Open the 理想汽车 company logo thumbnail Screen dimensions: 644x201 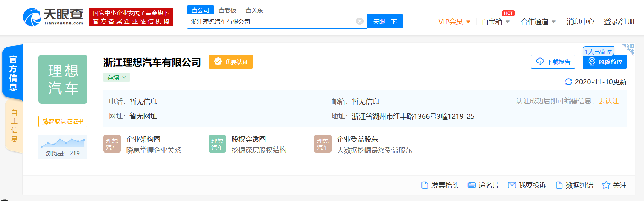(x=63, y=79)
